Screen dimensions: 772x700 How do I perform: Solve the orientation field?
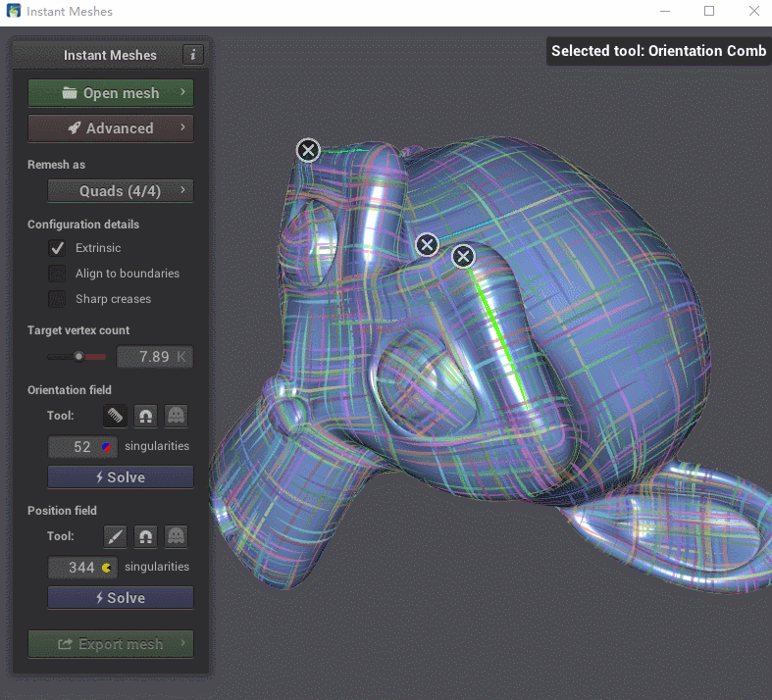coord(121,477)
